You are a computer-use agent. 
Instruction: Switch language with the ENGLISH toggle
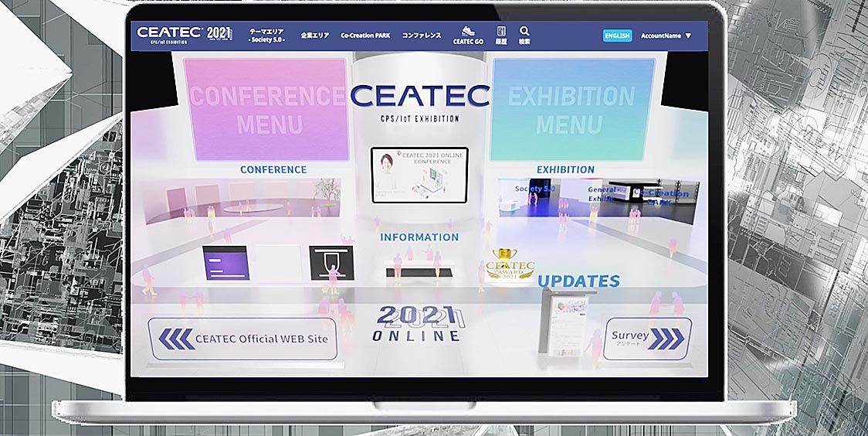(x=617, y=36)
